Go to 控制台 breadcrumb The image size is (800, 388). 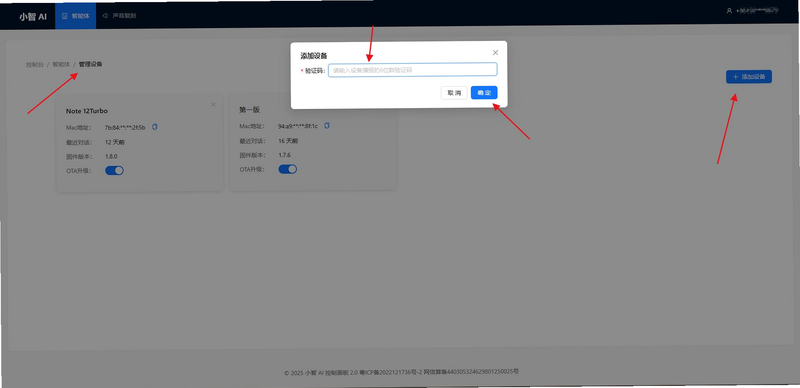[35, 65]
